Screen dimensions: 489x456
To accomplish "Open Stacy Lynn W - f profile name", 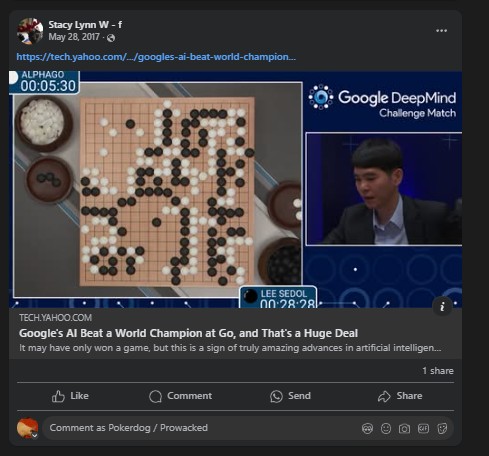I will coord(85,25).
